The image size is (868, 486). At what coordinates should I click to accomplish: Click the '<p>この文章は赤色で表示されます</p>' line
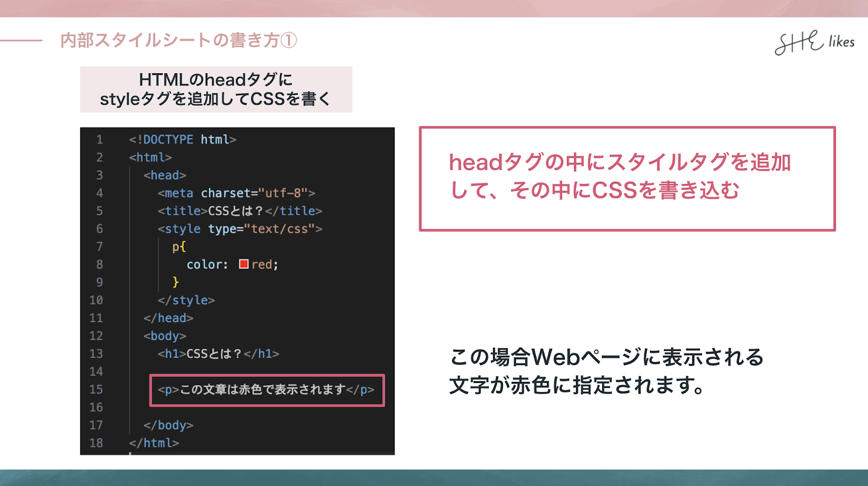[266, 389]
